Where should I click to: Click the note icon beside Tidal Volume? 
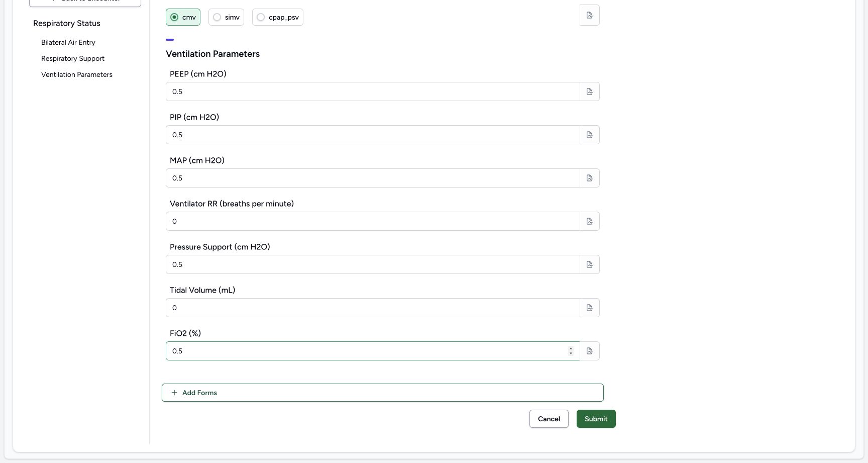pyautogui.click(x=590, y=308)
